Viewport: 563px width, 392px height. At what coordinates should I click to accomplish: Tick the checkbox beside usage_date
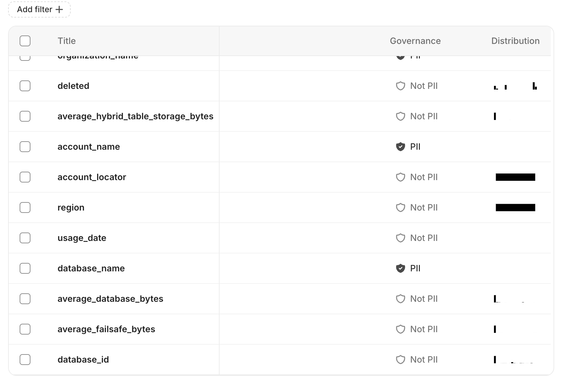click(x=25, y=238)
